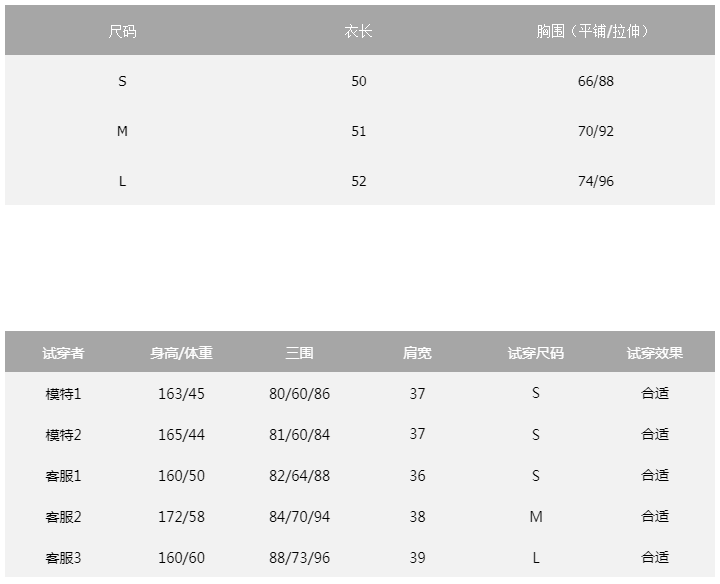Viewport: 720px width, 584px height.
Task: Select the 衣长 column header
Action: coord(359,31)
